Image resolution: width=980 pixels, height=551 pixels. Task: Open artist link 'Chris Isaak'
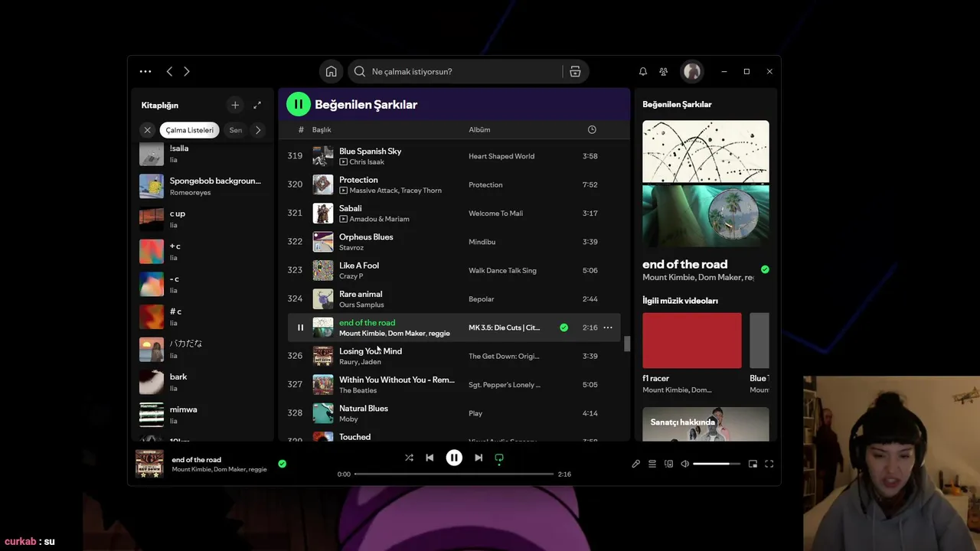click(x=367, y=162)
